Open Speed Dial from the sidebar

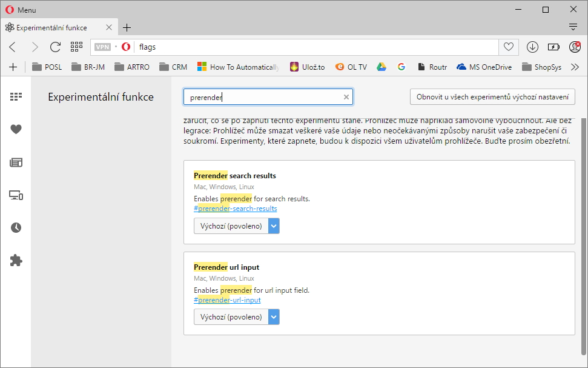pyautogui.click(x=16, y=96)
